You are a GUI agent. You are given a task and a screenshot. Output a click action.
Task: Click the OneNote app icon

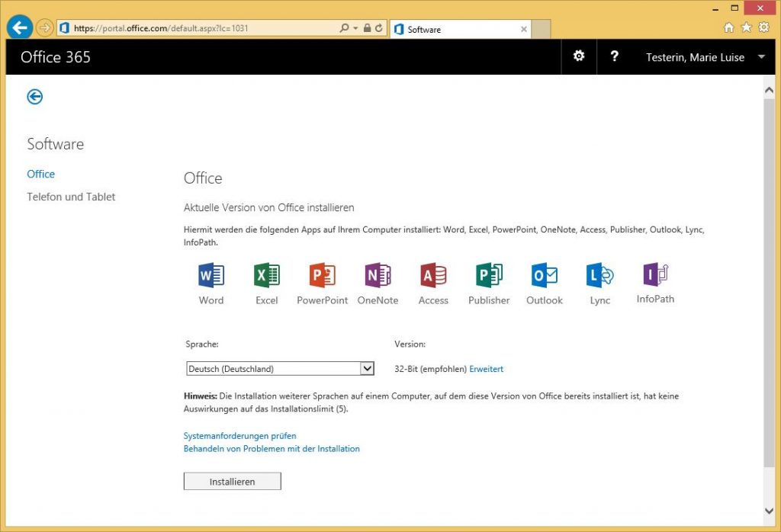[378, 275]
